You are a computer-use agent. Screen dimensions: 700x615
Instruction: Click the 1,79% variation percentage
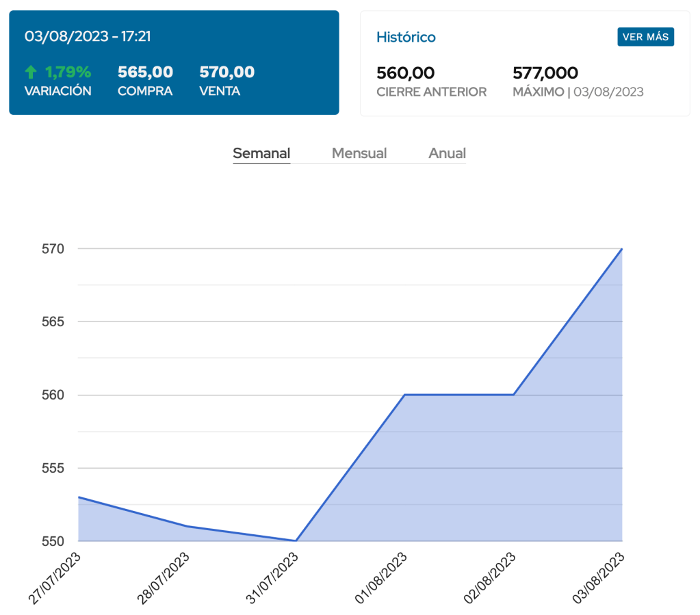(68, 72)
